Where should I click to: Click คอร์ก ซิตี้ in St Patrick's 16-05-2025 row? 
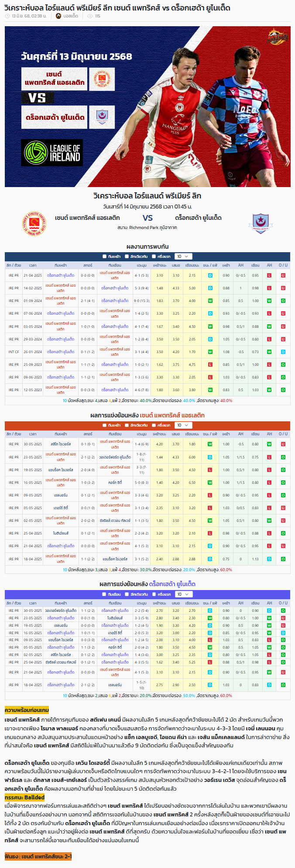(x=115, y=483)
